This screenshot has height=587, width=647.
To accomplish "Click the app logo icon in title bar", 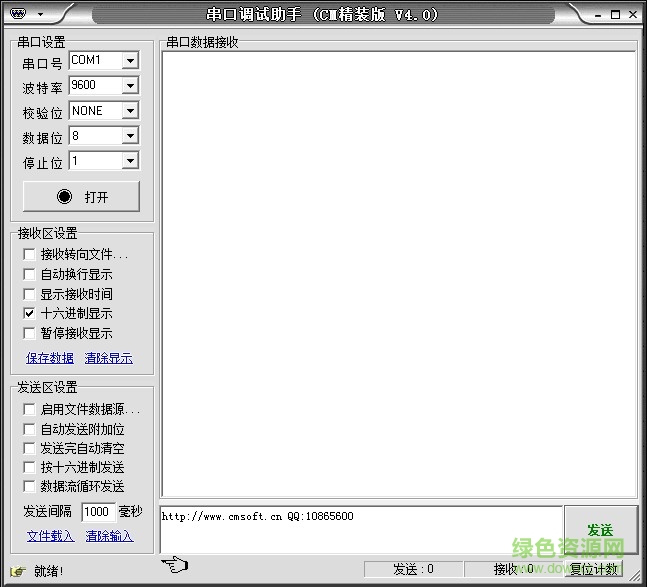I will (x=18, y=15).
